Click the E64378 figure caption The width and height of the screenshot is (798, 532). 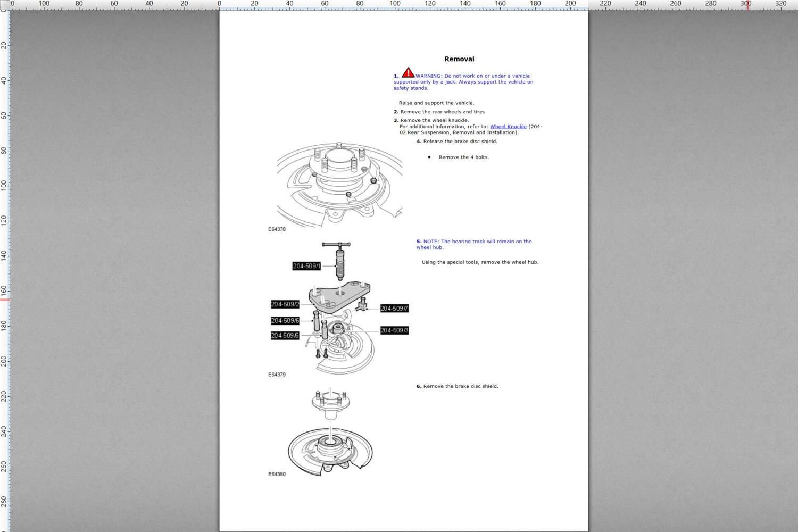[277, 229]
